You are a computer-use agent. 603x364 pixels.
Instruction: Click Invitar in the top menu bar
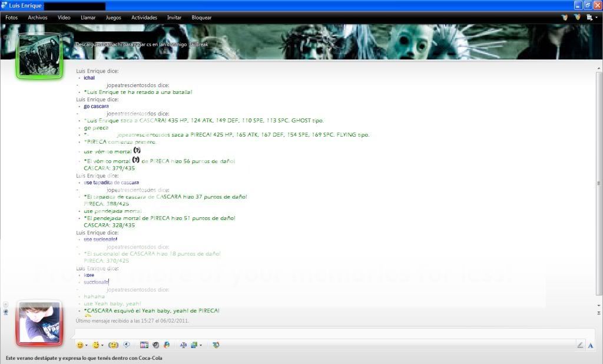click(174, 18)
